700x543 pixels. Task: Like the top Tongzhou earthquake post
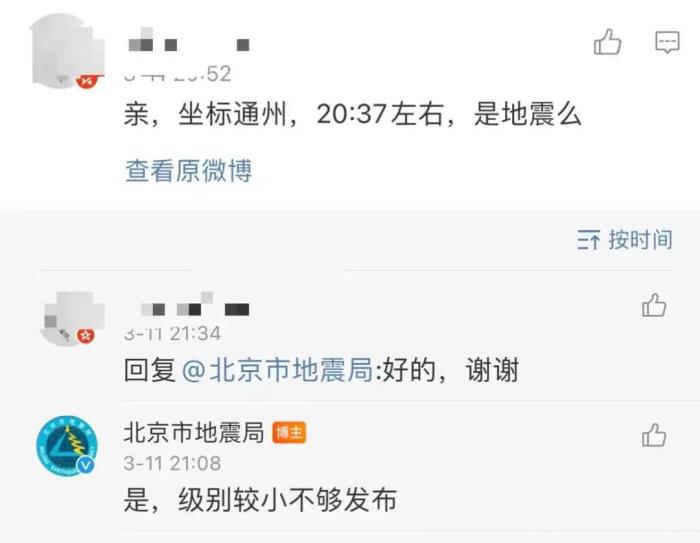point(608,42)
